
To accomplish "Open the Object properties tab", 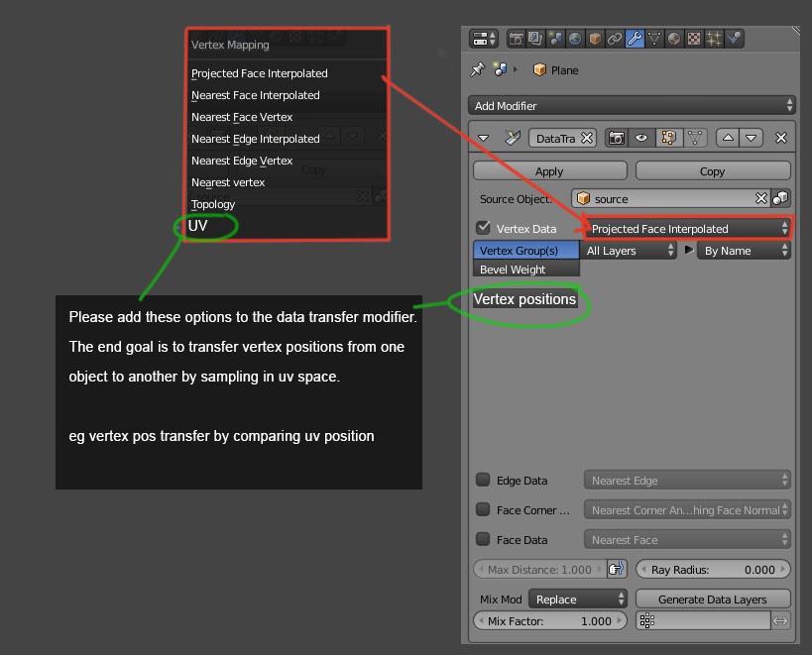I will pos(595,39).
